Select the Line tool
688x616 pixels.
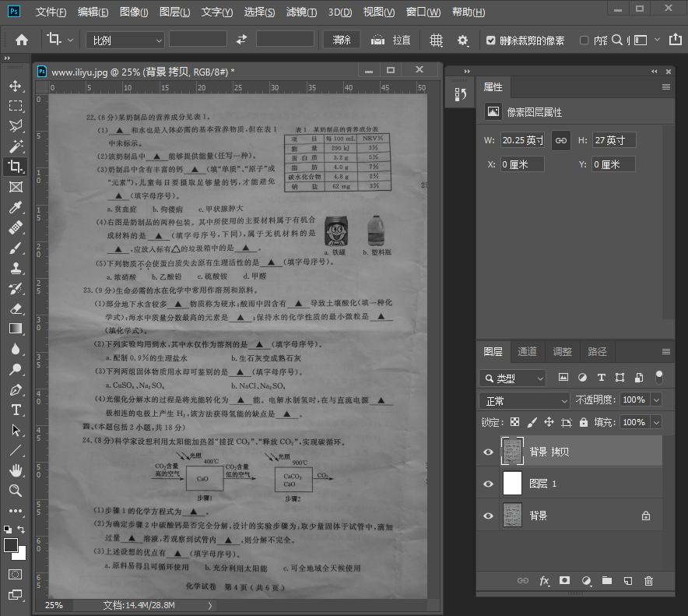point(16,450)
